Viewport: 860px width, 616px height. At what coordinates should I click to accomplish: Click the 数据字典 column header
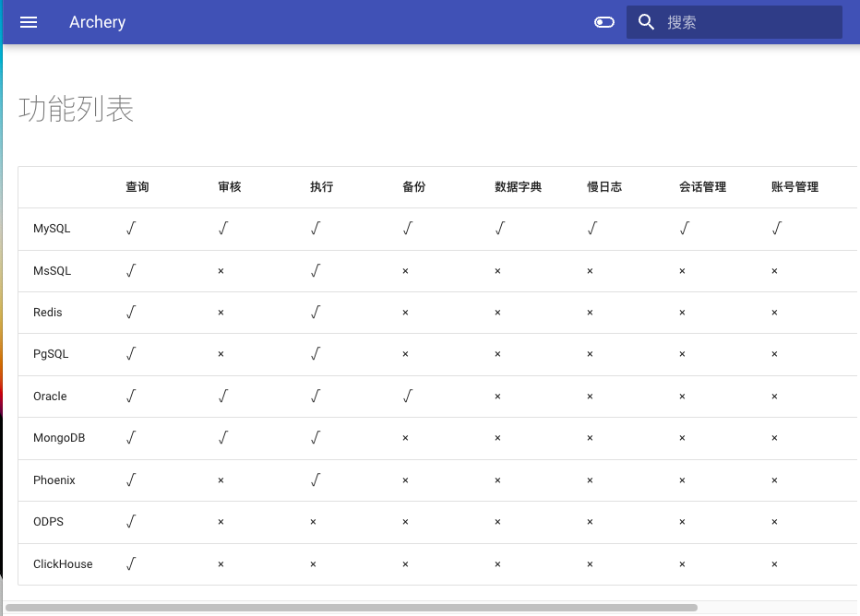coord(518,187)
